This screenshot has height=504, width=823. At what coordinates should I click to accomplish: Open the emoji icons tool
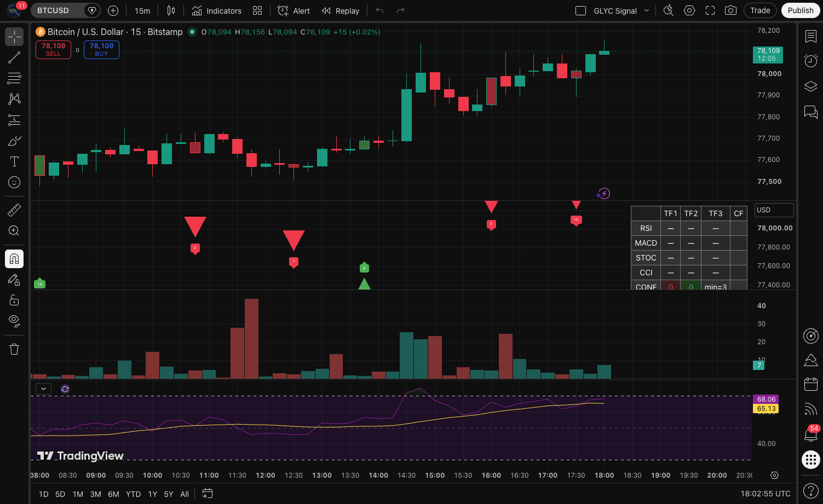(x=14, y=182)
